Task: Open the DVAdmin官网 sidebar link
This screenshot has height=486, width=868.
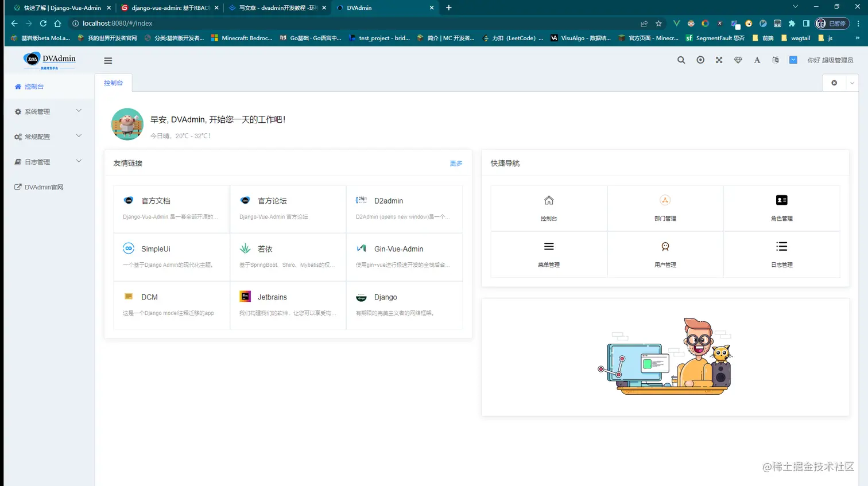Action: point(48,187)
